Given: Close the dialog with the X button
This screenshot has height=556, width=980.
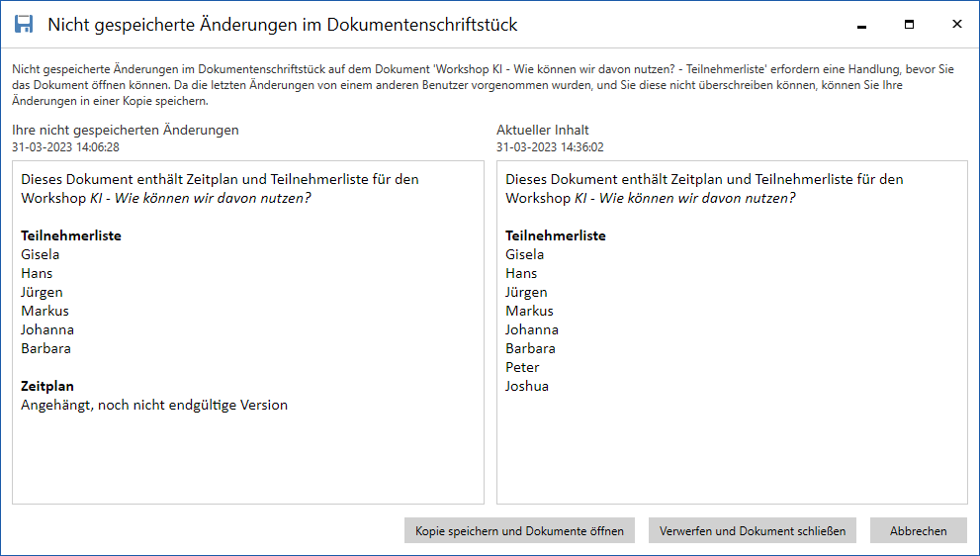Looking at the screenshot, I should click(957, 25).
